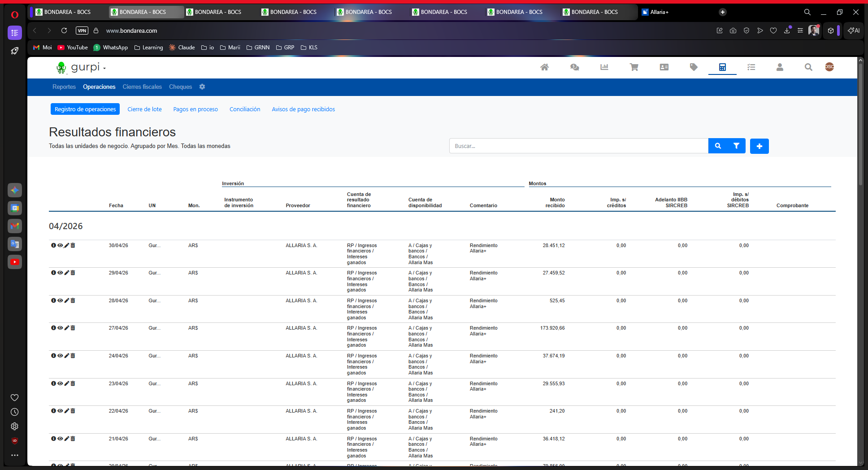Click the magnifier icon in top navigation
The height and width of the screenshot is (470, 868).
tap(808, 67)
